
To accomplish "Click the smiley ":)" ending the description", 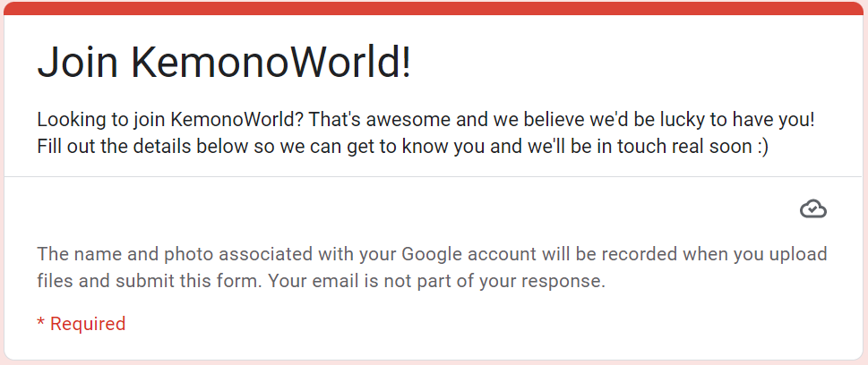I will point(759,147).
